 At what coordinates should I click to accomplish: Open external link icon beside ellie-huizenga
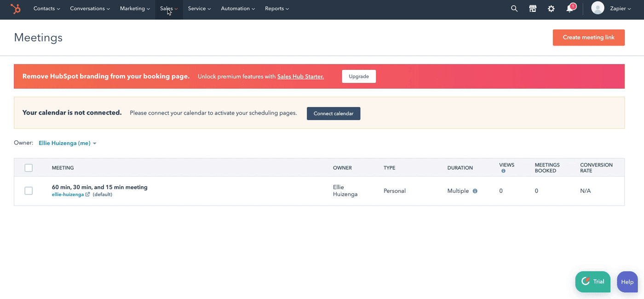[87, 195]
